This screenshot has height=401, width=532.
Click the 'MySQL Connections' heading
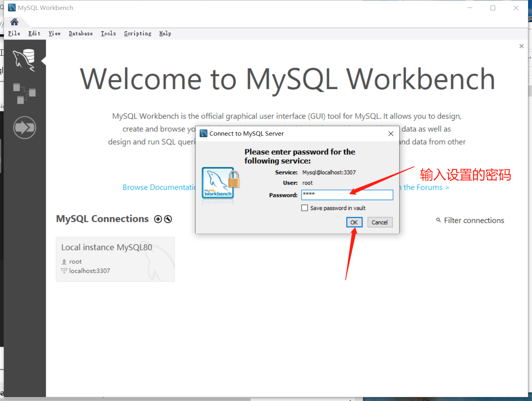click(102, 219)
